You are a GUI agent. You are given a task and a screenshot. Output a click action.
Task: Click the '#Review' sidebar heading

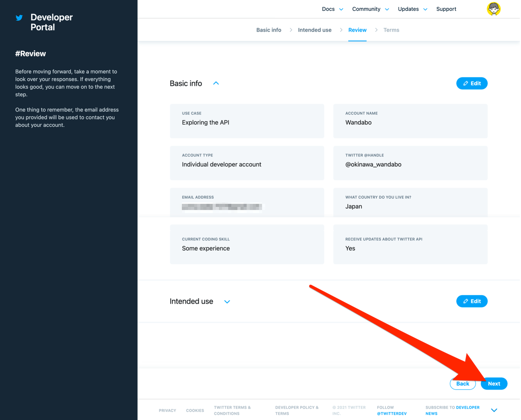point(30,54)
